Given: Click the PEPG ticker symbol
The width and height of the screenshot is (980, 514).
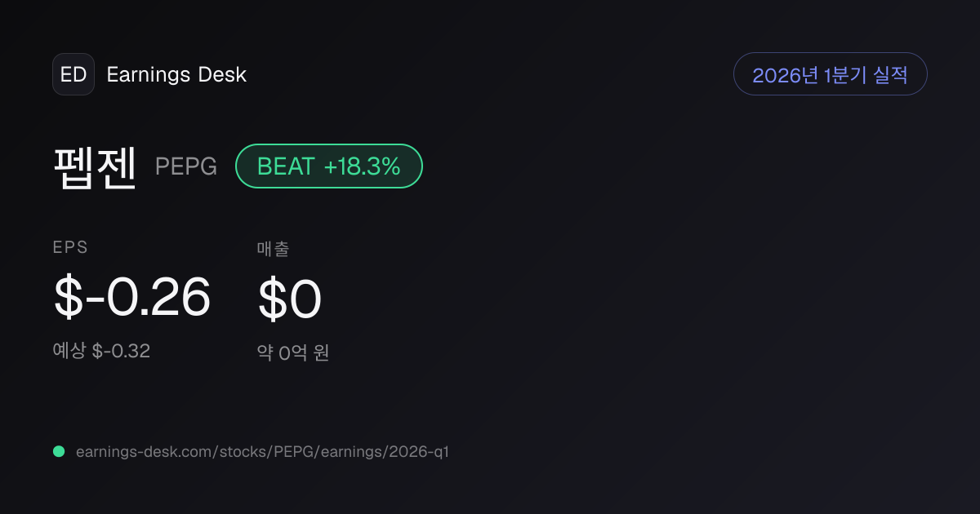Looking at the screenshot, I should click(186, 166).
